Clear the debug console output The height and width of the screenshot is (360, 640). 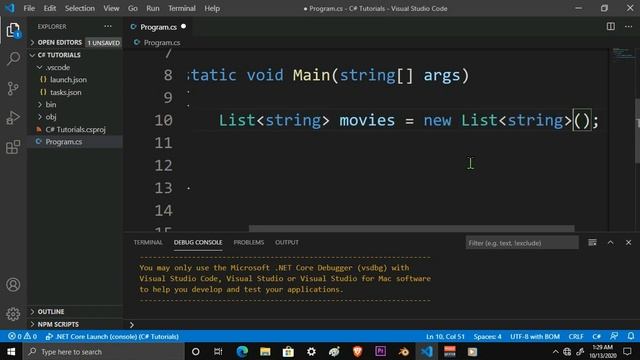tap(592, 242)
